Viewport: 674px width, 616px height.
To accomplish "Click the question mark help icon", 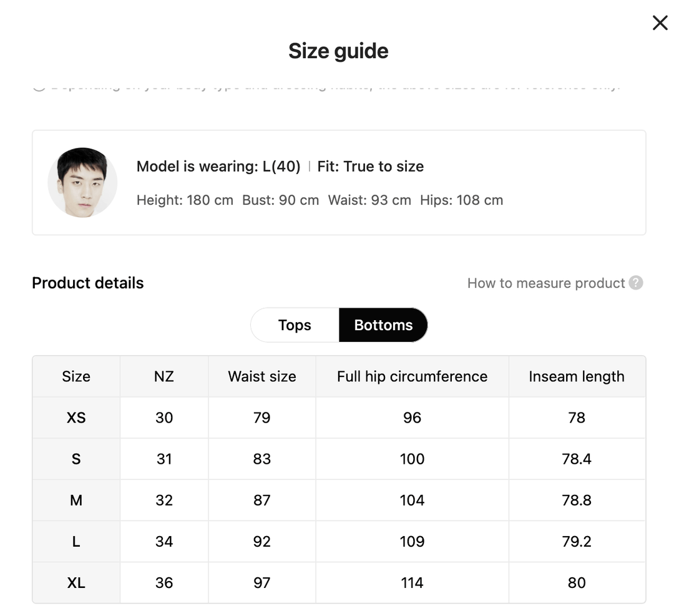I will 635,283.
